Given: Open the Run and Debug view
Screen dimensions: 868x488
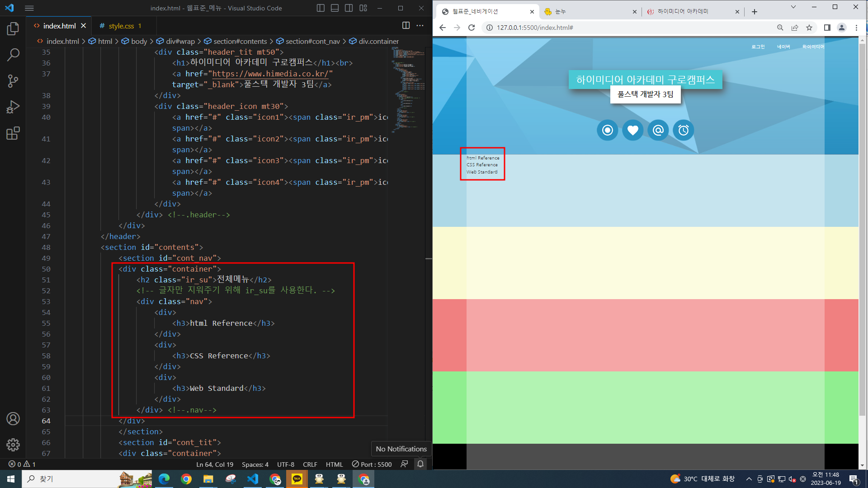Looking at the screenshot, I should tap(13, 107).
